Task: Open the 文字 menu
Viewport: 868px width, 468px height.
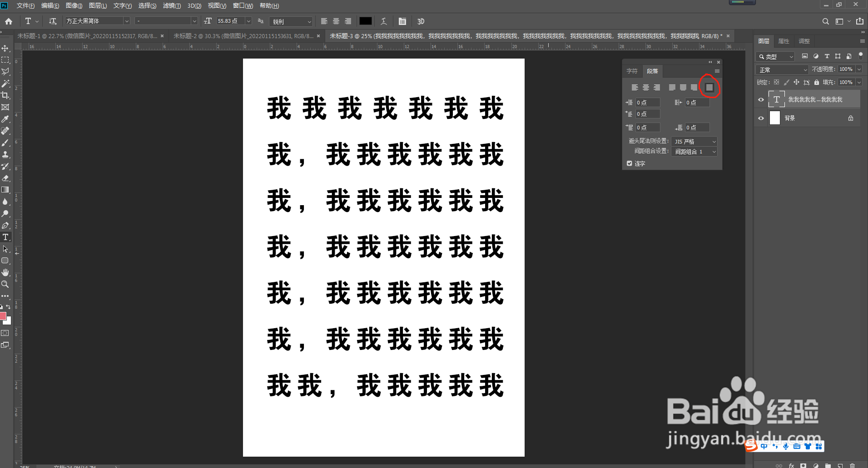Action: click(122, 5)
